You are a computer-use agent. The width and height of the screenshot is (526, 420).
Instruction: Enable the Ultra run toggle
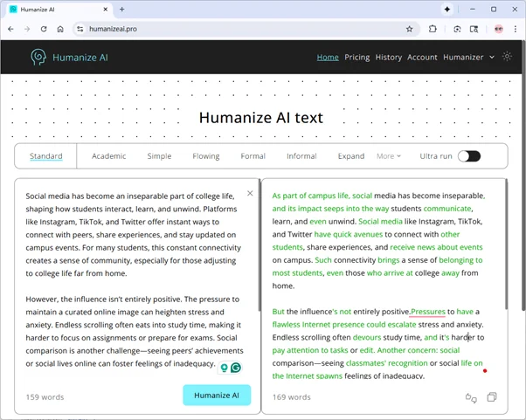(469, 156)
